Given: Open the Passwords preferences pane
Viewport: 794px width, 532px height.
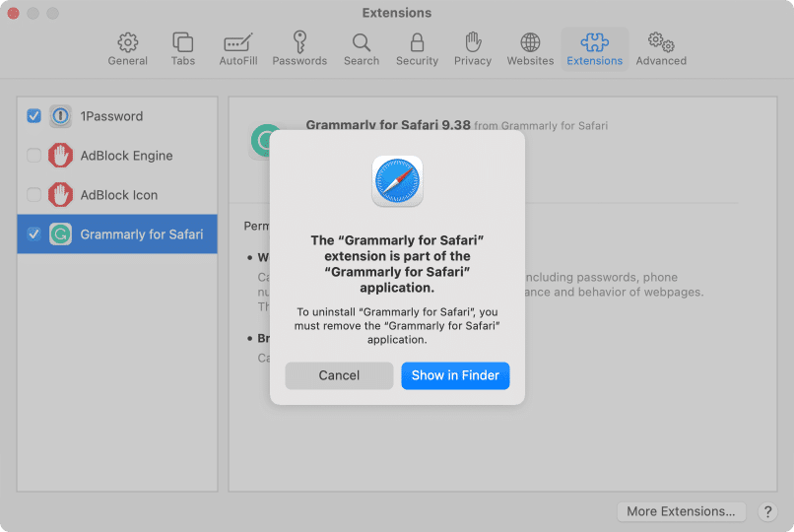Looking at the screenshot, I should (299, 49).
